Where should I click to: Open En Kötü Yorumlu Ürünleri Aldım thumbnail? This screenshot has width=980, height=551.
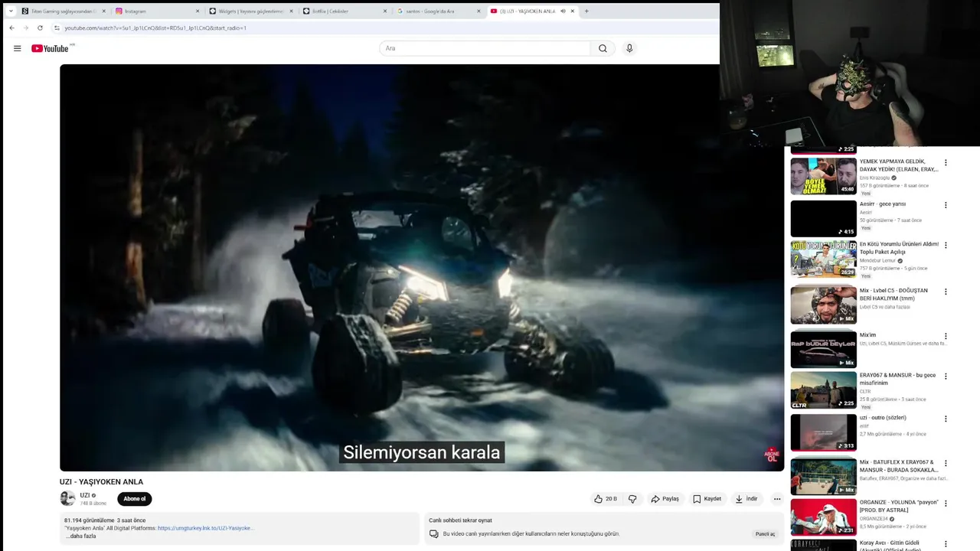click(824, 259)
